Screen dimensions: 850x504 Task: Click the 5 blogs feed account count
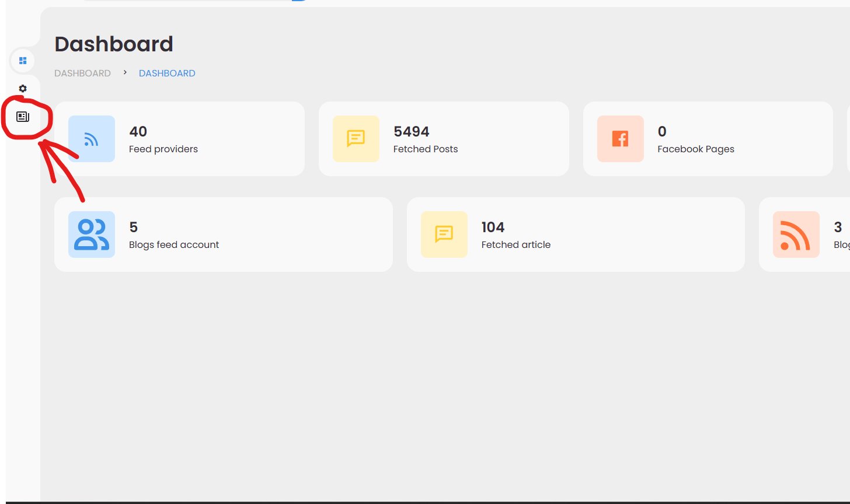[x=133, y=227]
